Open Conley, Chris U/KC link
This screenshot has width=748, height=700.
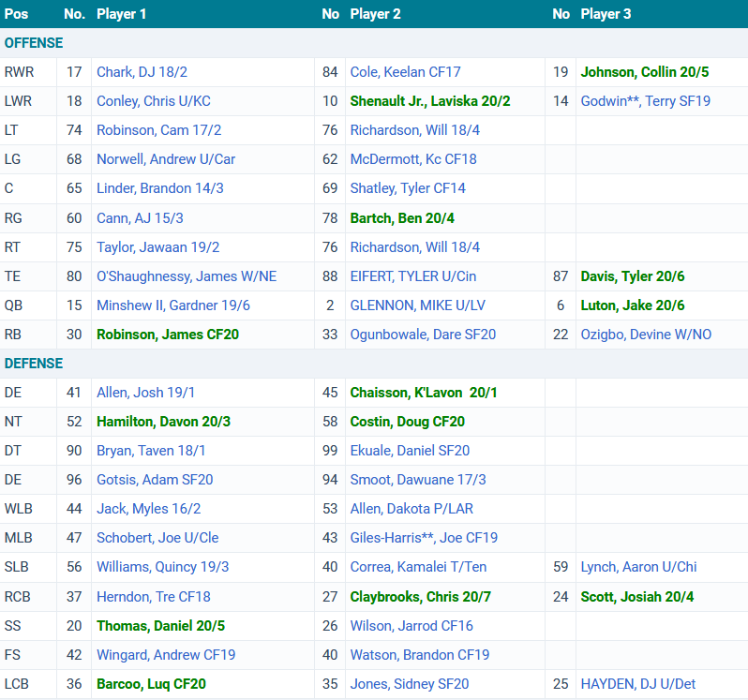point(153,101)
